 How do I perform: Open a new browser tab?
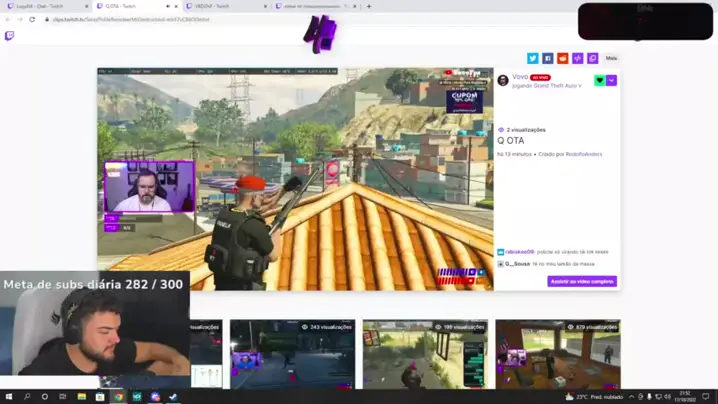[x=369, y=6]
